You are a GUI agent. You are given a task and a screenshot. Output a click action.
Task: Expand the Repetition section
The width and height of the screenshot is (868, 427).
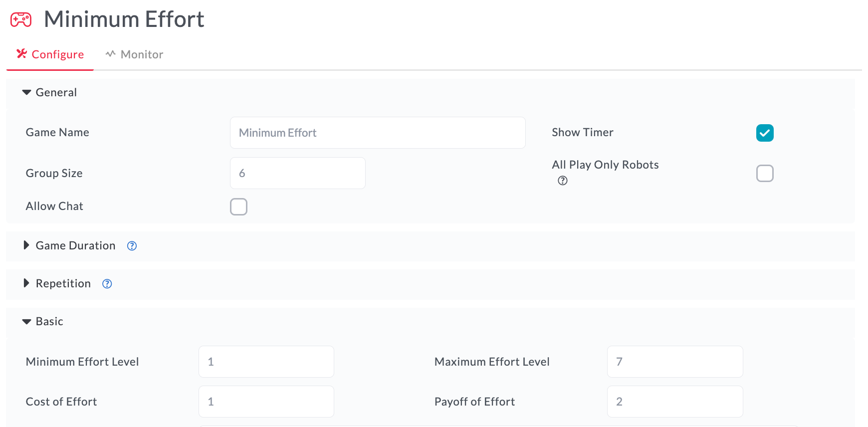click(x=26, y=283)
